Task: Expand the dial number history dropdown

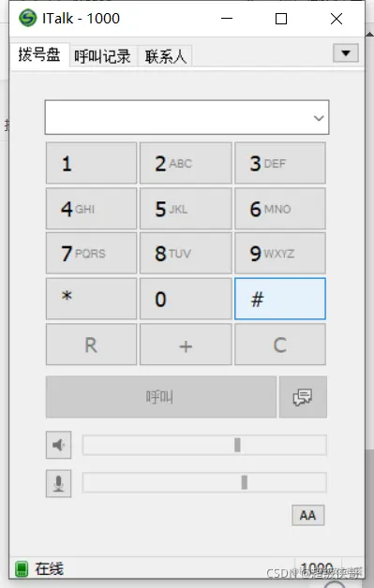Action: 319,118
